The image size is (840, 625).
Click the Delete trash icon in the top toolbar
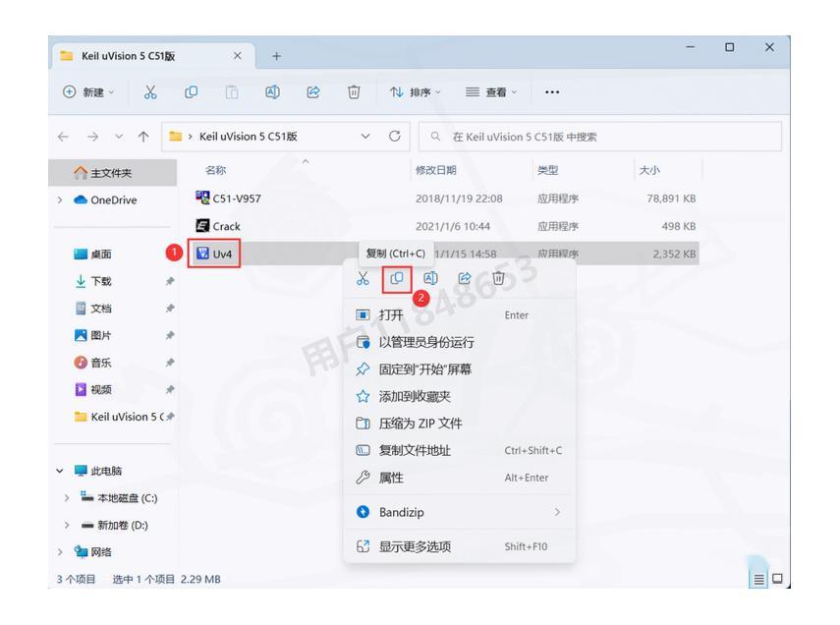click(354, 92)
